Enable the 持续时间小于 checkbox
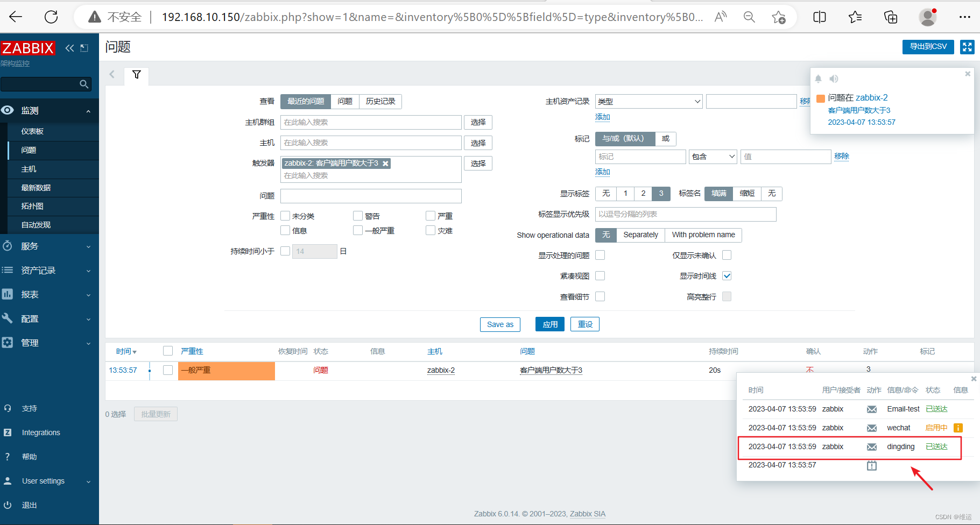Image resolution: width=980 pixels, height=525 pixels. coord(285,251)
